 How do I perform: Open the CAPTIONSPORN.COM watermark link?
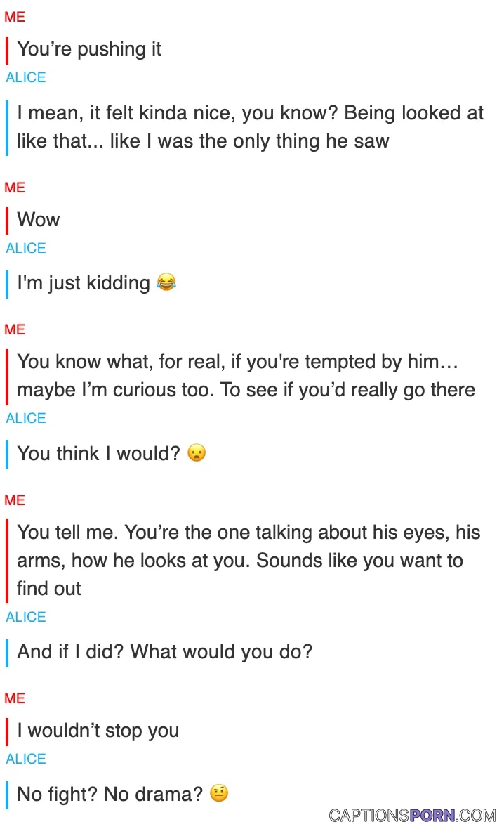pos(413,815)
